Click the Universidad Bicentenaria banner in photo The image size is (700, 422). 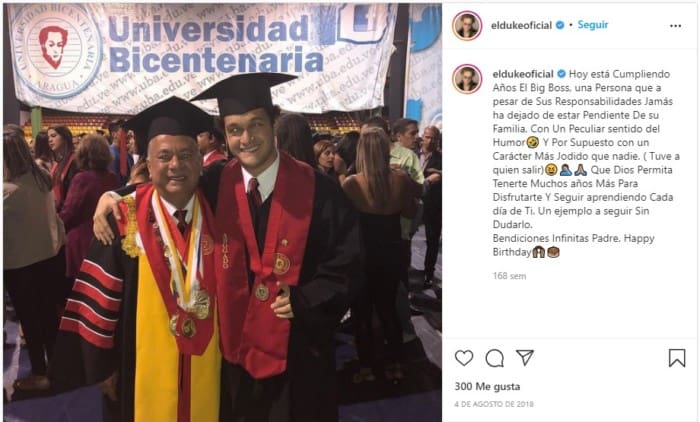click(x=203, y=54)
